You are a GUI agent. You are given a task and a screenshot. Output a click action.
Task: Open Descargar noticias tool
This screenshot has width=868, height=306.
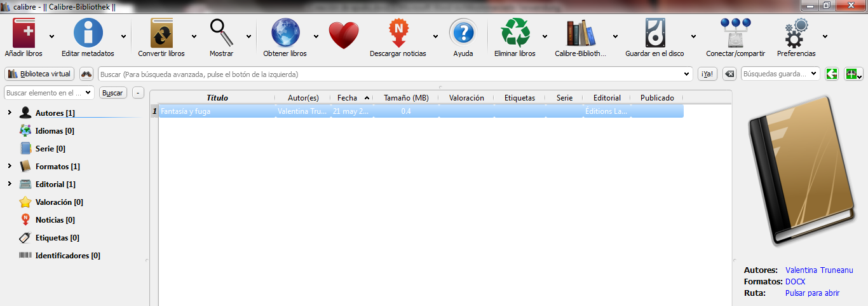pos(398,34)
